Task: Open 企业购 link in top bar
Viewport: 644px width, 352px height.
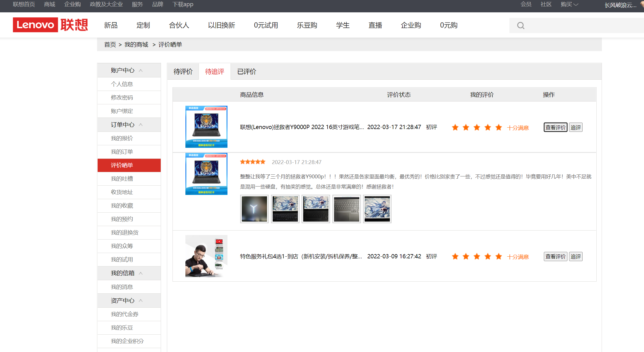Action: click(x=72, y=4)
